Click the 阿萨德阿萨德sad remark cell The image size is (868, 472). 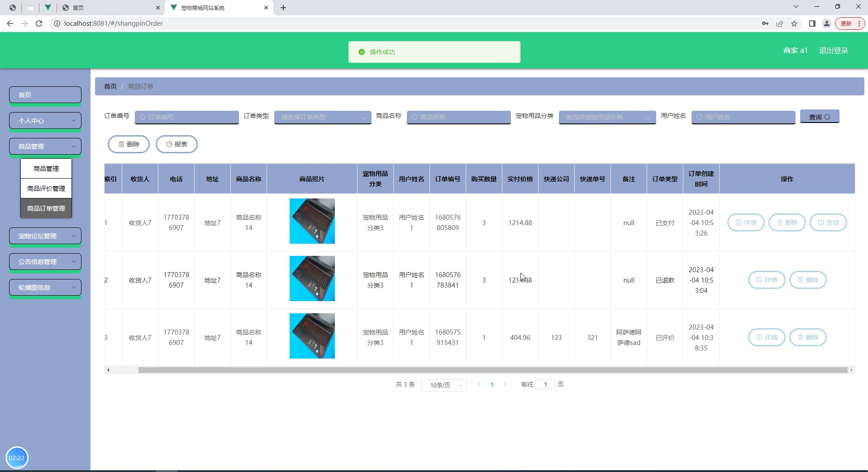[x=629, y=337]
